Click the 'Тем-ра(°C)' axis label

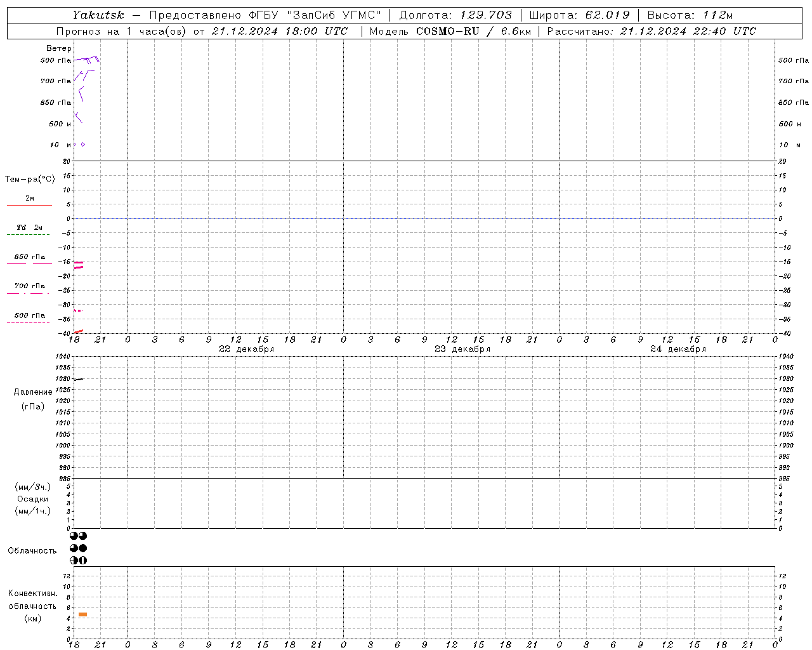30,180
